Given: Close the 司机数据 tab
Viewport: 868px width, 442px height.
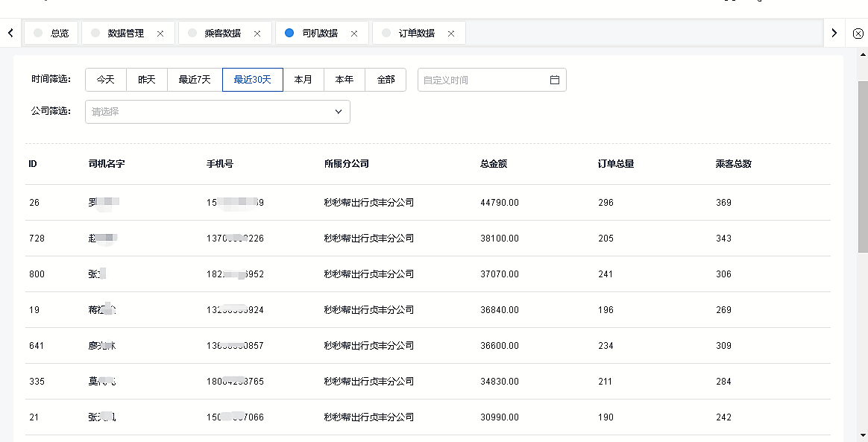Looking at the screenshot, I should click(354, 34).
